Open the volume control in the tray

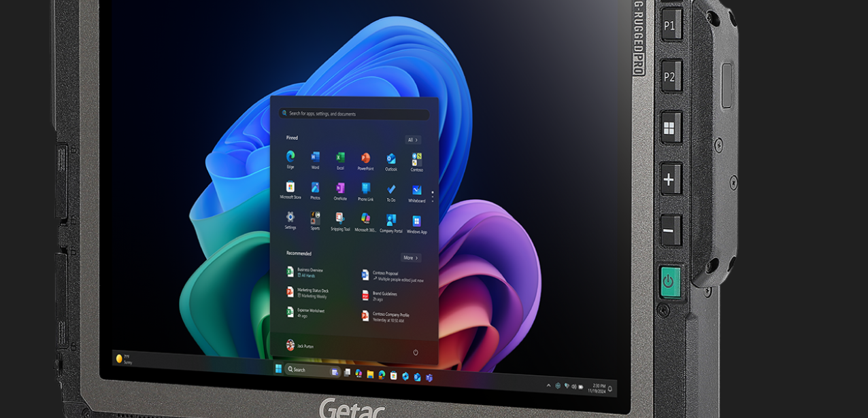(573, 387)
